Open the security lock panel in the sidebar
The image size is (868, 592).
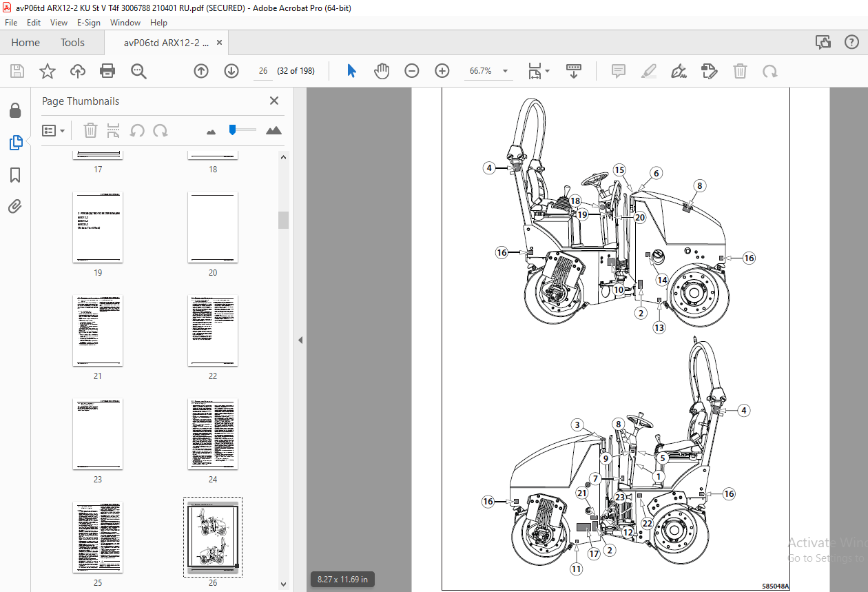click(x=15, y=110)
